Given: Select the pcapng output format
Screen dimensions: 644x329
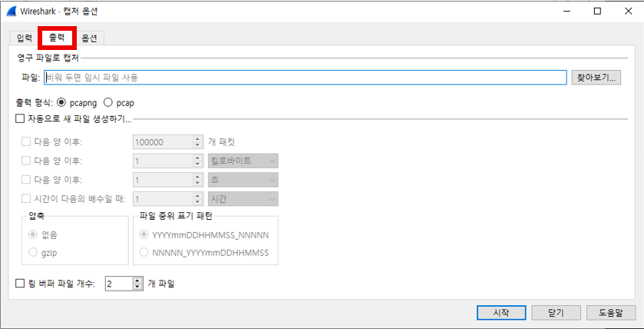Looking at the screenshot, I should [x=62, y=102].
